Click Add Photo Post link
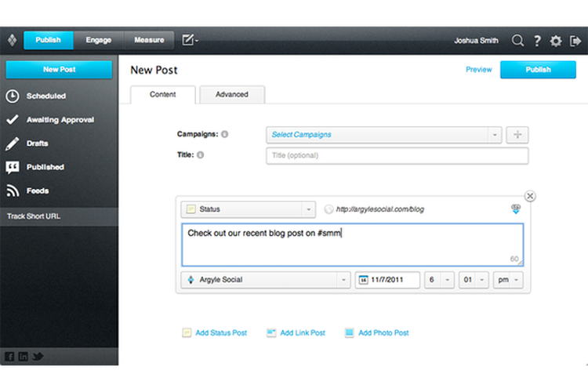This screenshot has height=392, width=588. click(383, 332)
